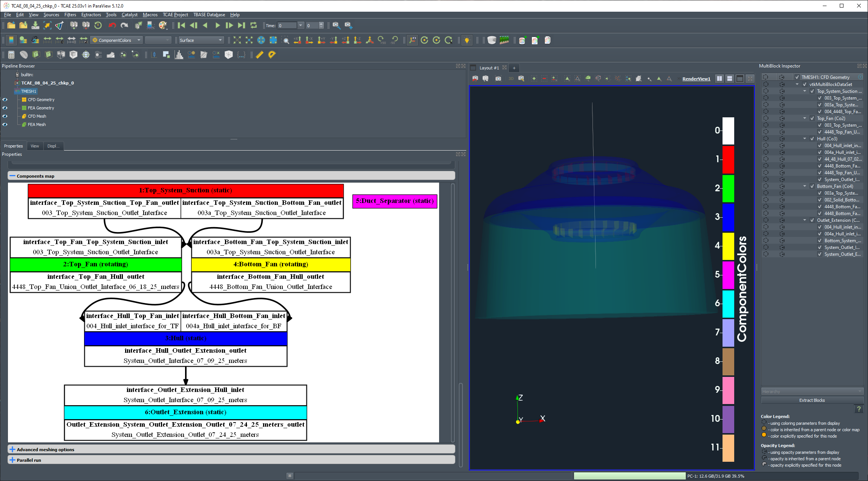Image resolution: width=868 pixels, height=481 pixels.
Task: Select the Ruler measurement tool icon
Action: 260,55
